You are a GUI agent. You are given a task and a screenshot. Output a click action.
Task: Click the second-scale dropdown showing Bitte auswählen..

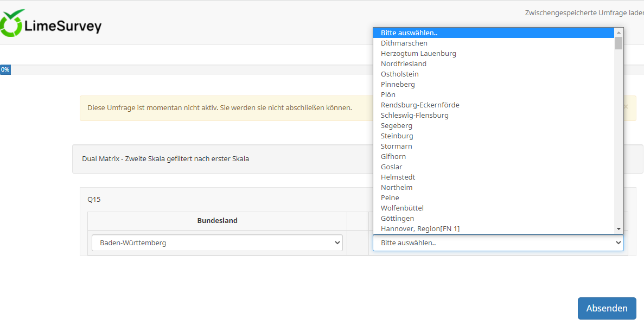click(x=498, y=243)
